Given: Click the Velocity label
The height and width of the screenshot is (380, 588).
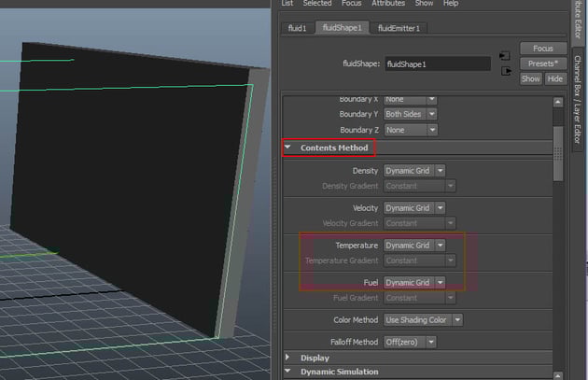Looking at the screenshot, I should (x=365, y=208).
